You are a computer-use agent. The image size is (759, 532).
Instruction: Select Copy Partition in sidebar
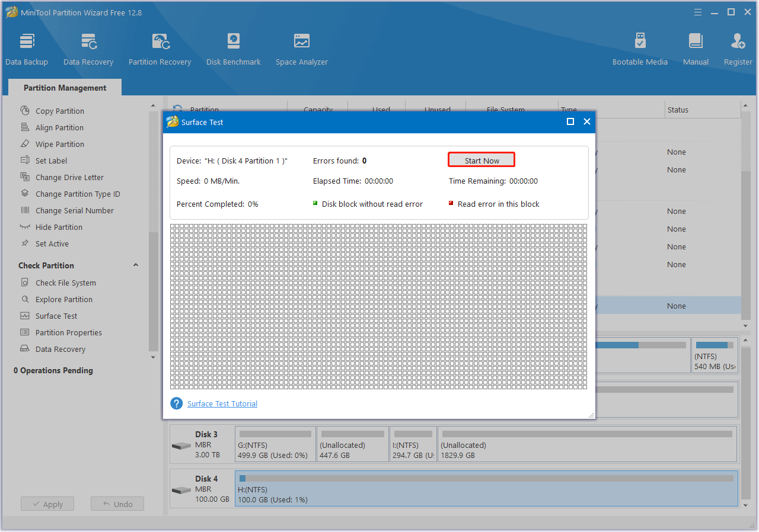click(x=60, y=111)
